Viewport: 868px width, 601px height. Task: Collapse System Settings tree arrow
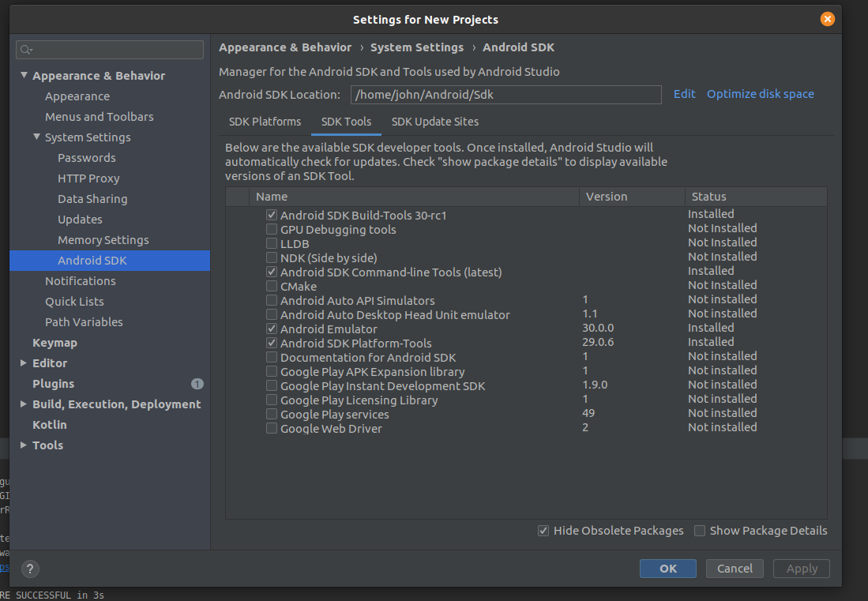tap(36, 136)
